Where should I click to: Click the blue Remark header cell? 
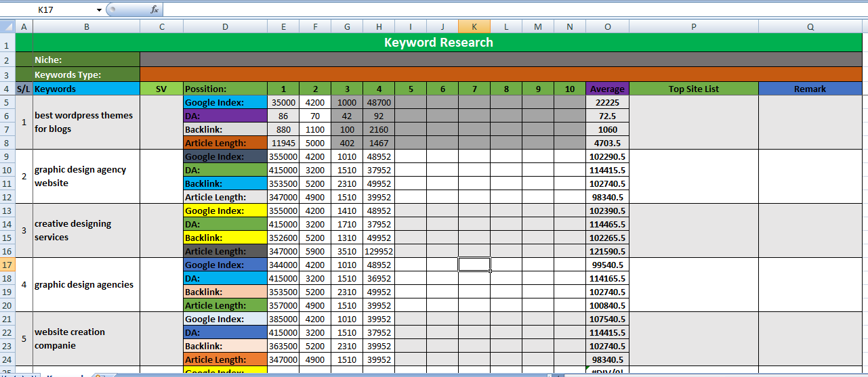[x=810, y=89]
